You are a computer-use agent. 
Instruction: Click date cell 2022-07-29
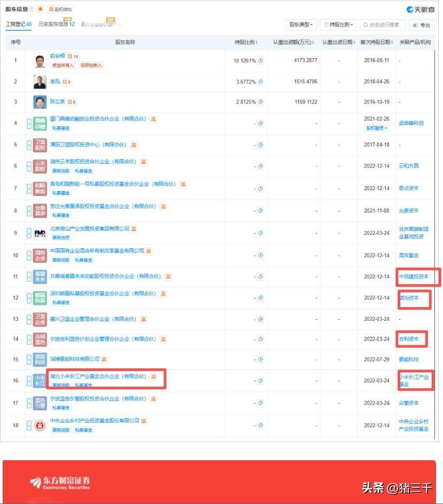(x=376, y=359)
